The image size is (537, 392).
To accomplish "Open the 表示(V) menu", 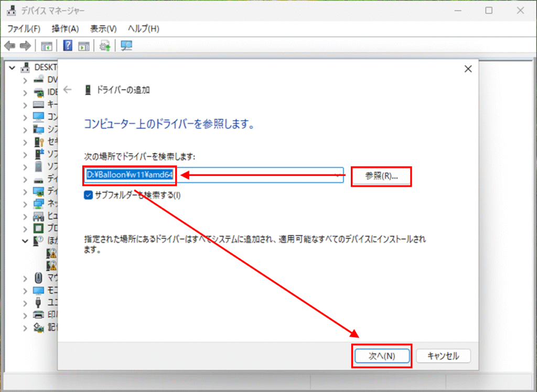I will pos(103,28).
